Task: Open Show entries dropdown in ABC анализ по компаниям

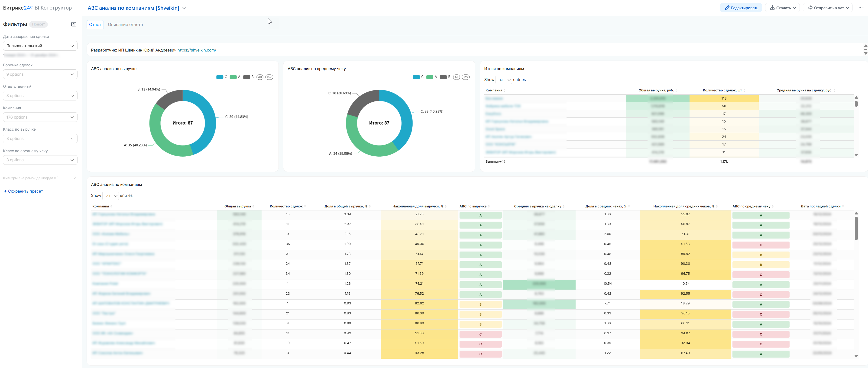Action: [x=110, y=196]
